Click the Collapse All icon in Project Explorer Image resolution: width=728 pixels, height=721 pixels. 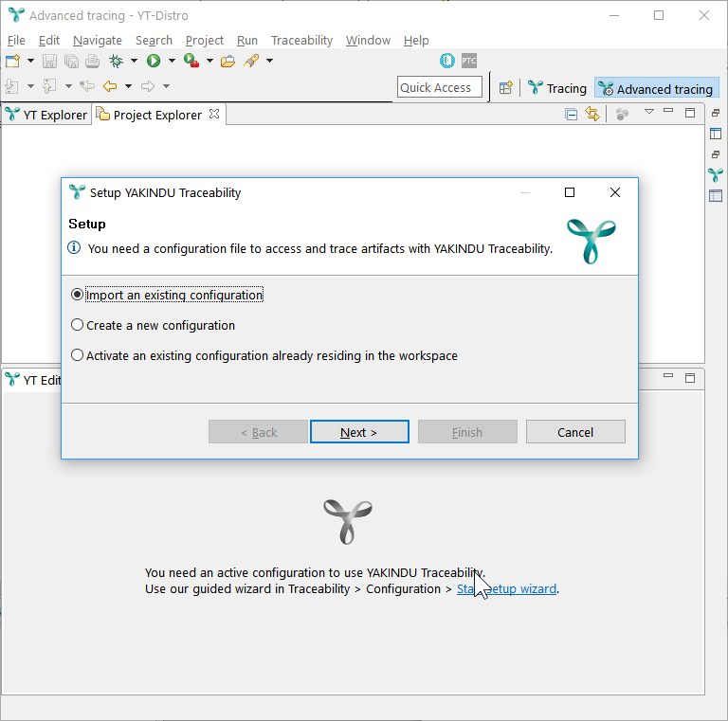[x=571, y=114]
